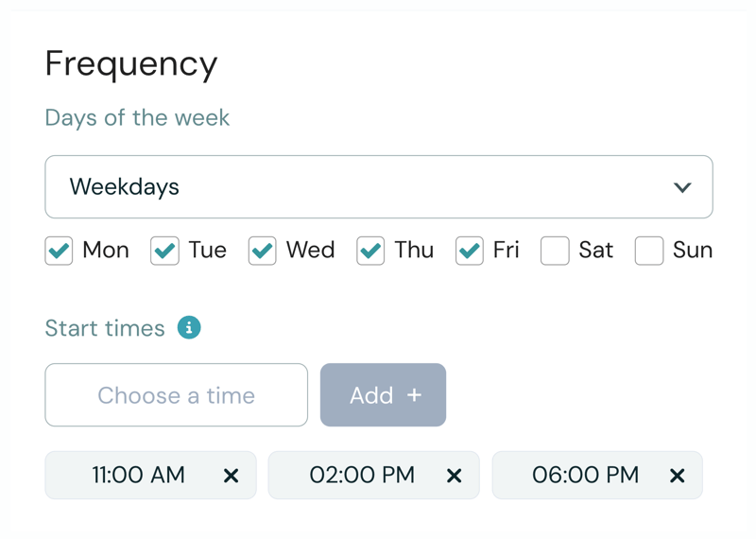
Task: Remove the 06:00 PM time chip
Action: tap(677, 476)
